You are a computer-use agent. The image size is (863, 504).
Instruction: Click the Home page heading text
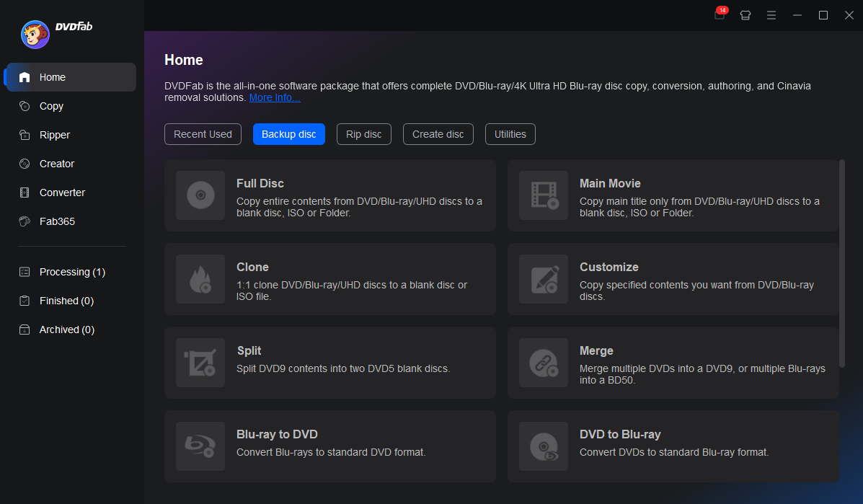pyautogui.click(x=183, y=60)
